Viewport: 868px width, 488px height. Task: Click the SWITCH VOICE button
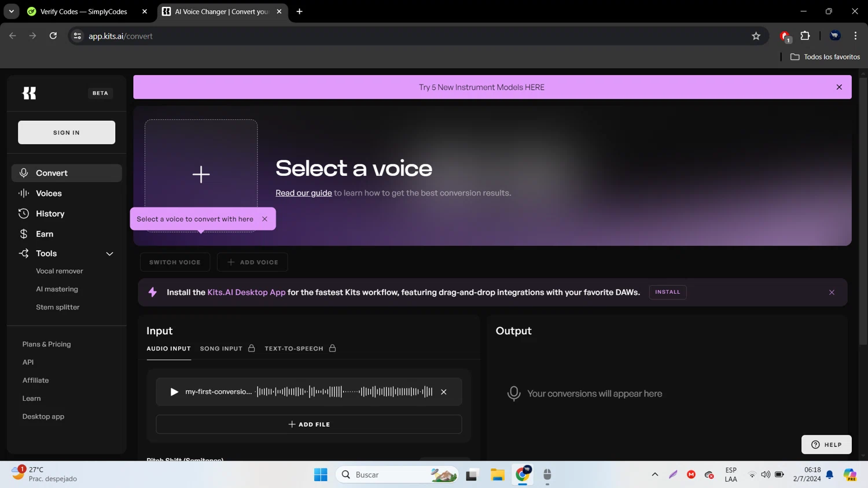coord(175,262)
